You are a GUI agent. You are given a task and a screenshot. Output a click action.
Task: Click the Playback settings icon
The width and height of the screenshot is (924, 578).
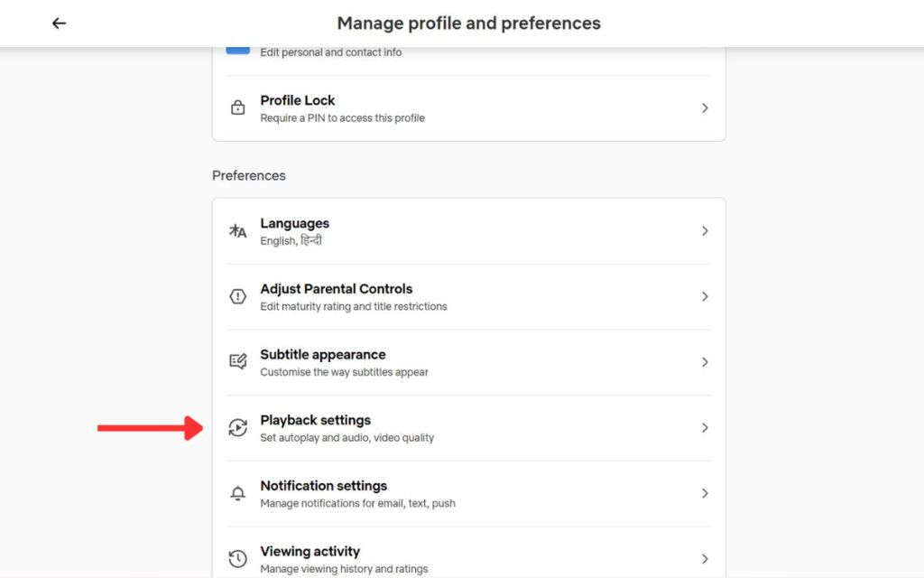[x=238, y=428]
